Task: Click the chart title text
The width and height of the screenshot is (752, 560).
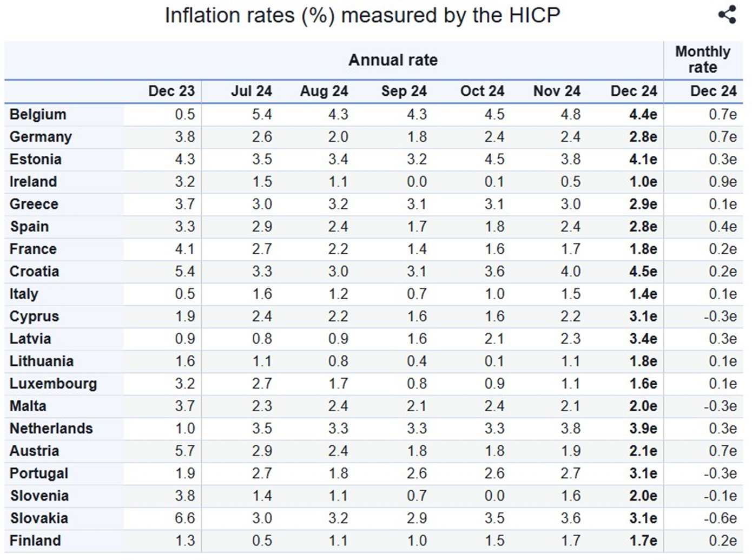Action: [362, 15]
